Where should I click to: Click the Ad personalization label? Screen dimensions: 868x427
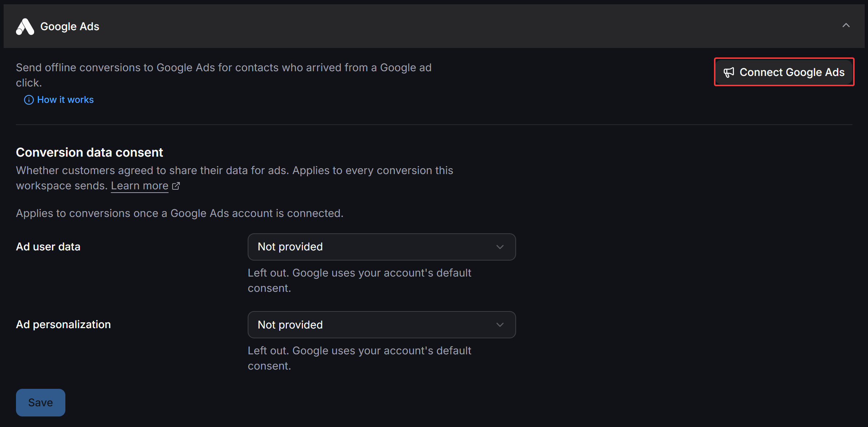[x=63, y=325]
